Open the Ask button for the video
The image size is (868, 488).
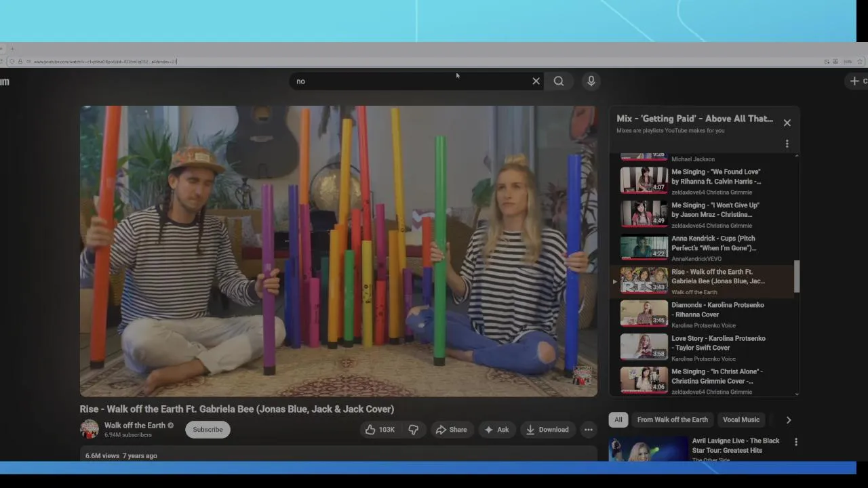[496, 430]
